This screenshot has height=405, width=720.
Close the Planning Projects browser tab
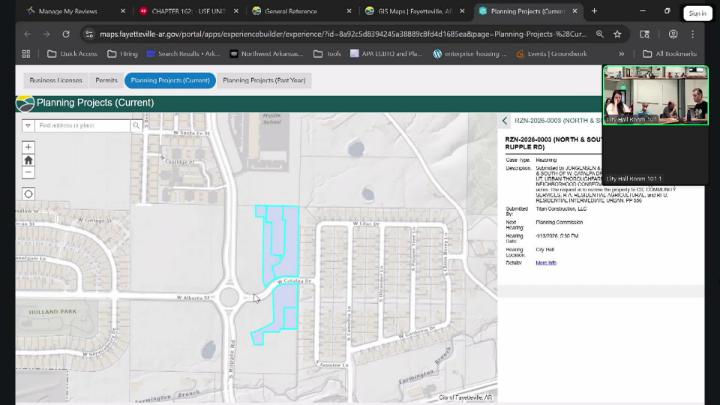[x=575, y=11]
